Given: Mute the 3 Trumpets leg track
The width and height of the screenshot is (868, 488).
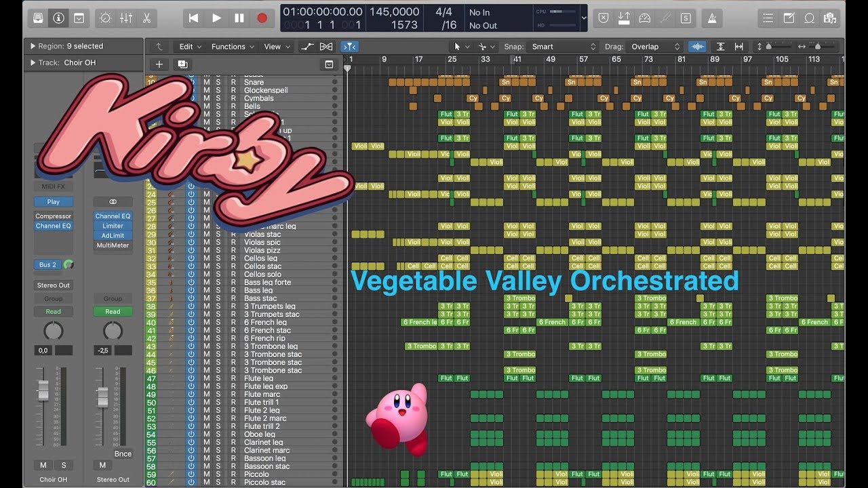Looking at the screenshot, I should tap(207, 306).
